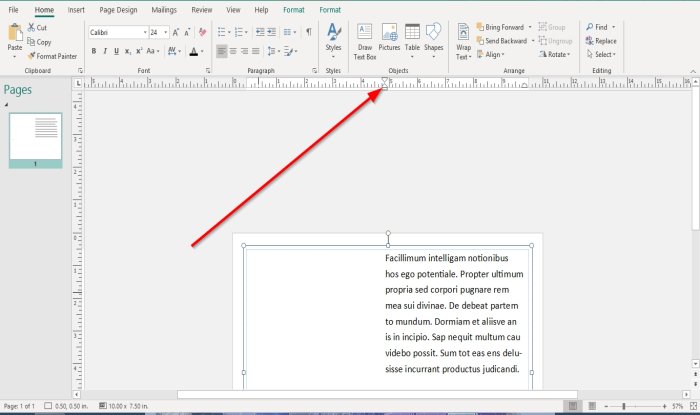This screenshot has height=415, width=700.
Task: Open the Paragraph dialog launcher
Action: click(x=314, y=71)
